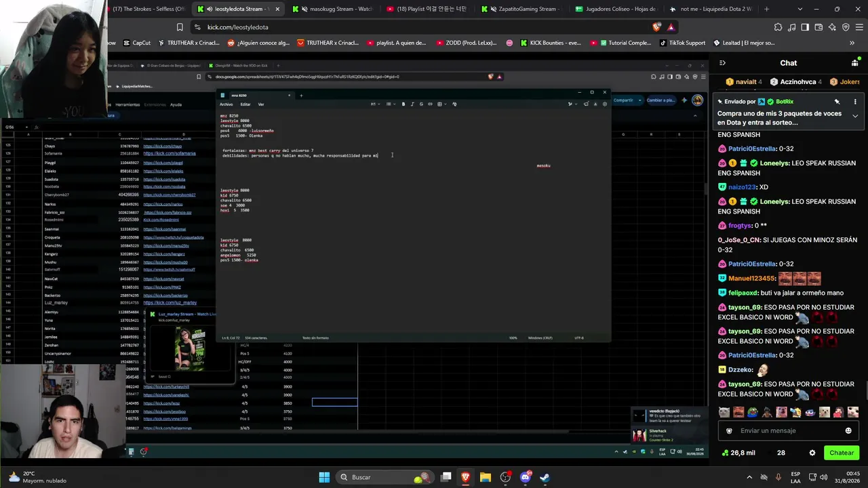This screenshot has height=488, width=868.
Task: Open the Archivo menu in streamed Notepad
Action: pos(226,104)
